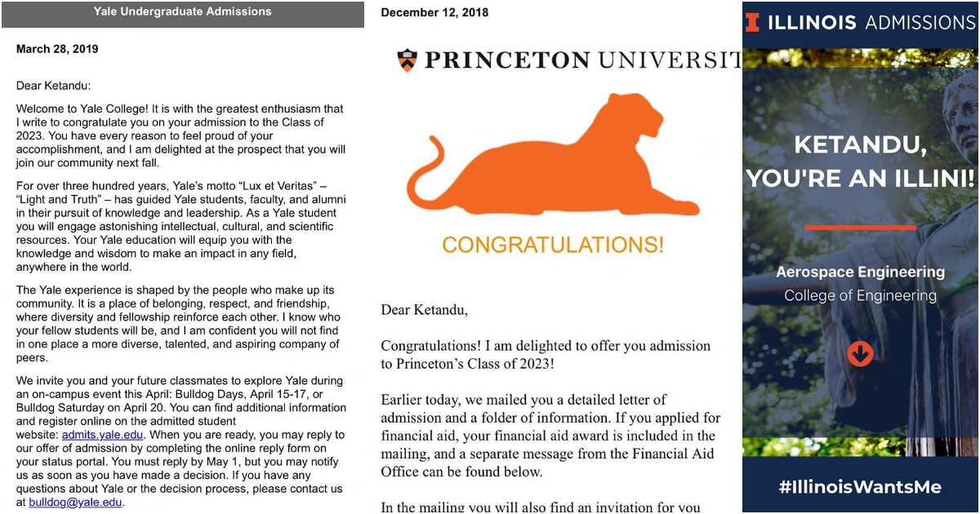Click the orange divider line under headline
This screenshot has width=980, height=514.
[860, 228]
